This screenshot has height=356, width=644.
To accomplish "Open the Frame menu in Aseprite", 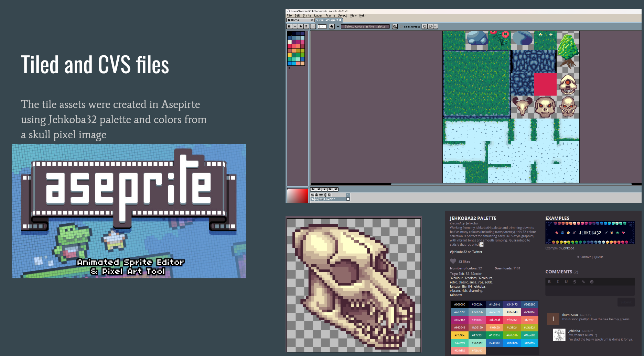I will [x=330, y=15].
